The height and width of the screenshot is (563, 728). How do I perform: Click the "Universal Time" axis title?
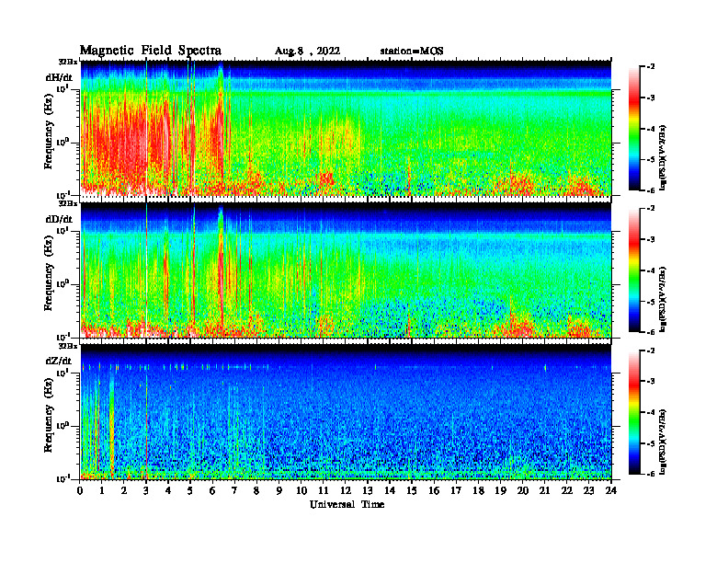(347, 504)
